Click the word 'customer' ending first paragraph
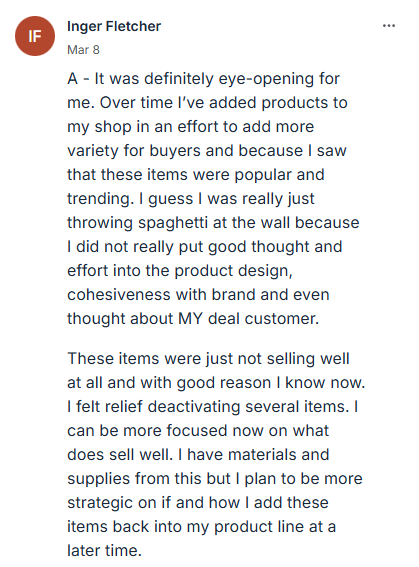 (282, 319)
